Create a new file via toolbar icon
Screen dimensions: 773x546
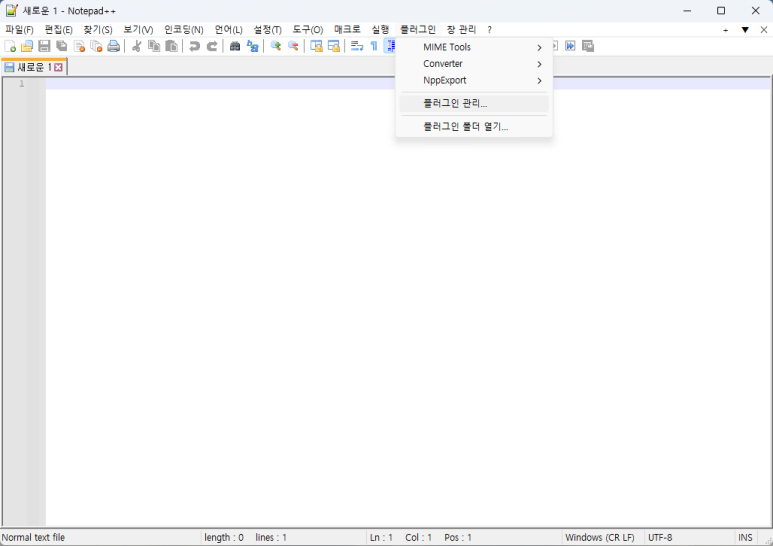click(10, 46)
